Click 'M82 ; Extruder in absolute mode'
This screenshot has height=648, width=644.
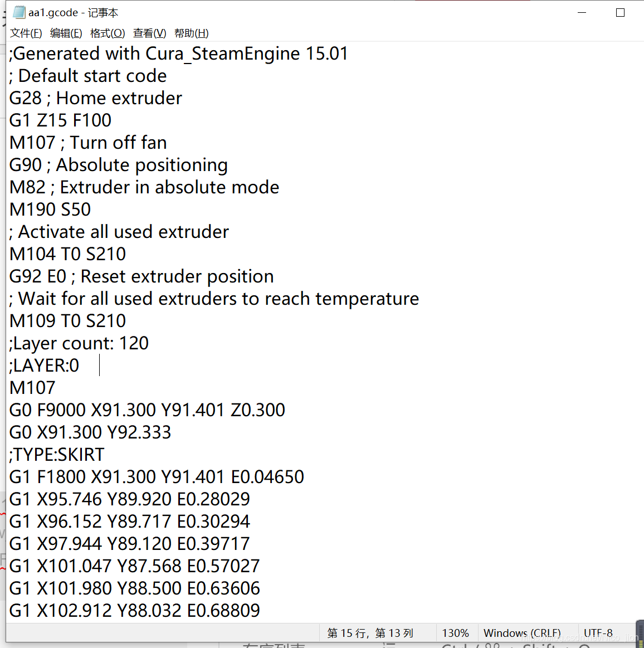pos(144,188)
